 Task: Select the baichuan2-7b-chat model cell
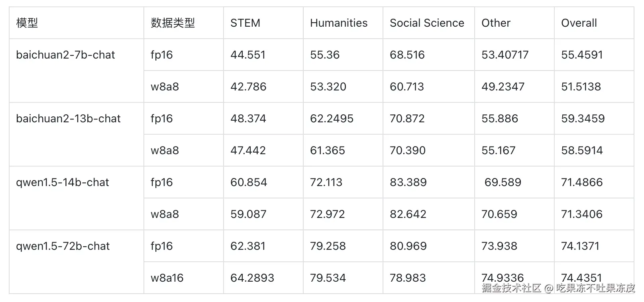65,55
